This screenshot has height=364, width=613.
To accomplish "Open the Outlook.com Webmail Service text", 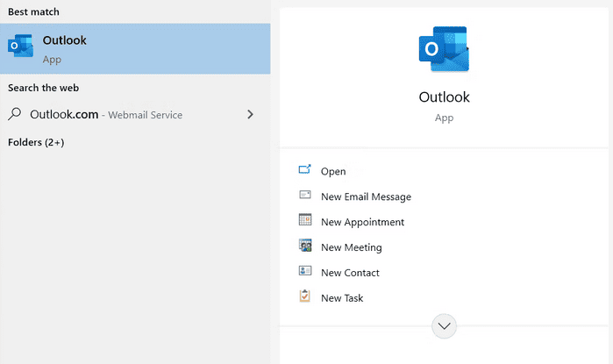I will [x=106, y=115].
